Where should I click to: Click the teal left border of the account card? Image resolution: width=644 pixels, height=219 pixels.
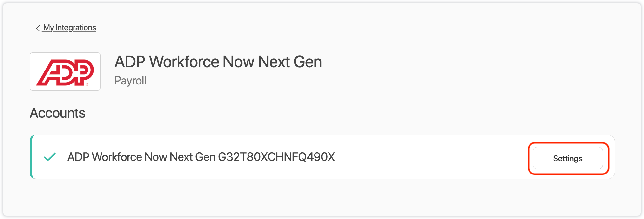click(31, 157)
